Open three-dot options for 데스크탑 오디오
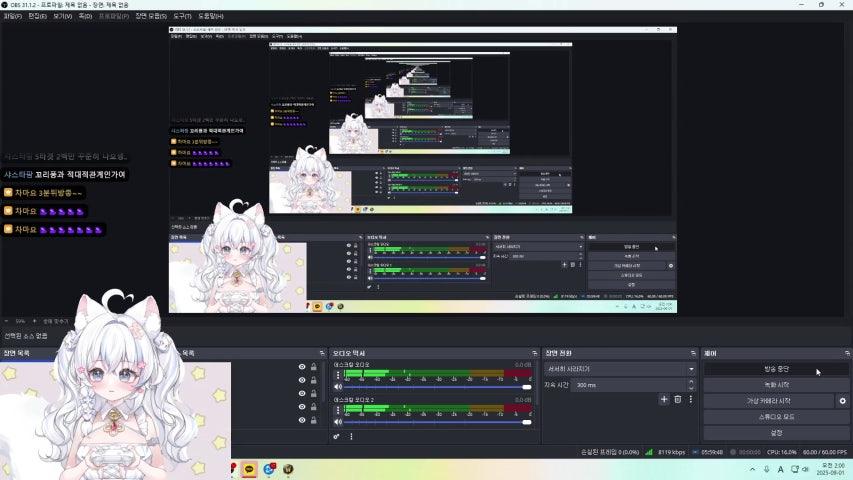Image resolution: width=853 pixels, height=480 pixels. (x=338, y=375)
